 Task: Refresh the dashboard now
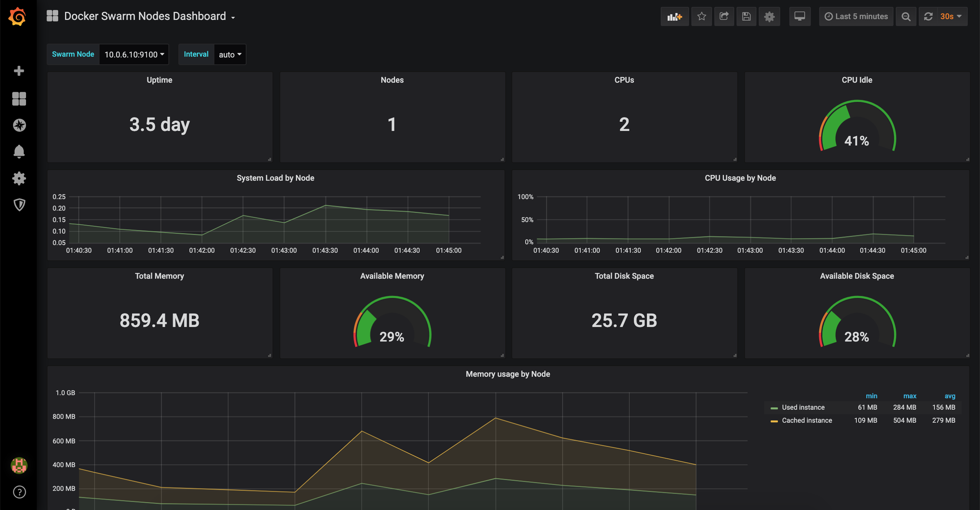click(x=928, y=16)
